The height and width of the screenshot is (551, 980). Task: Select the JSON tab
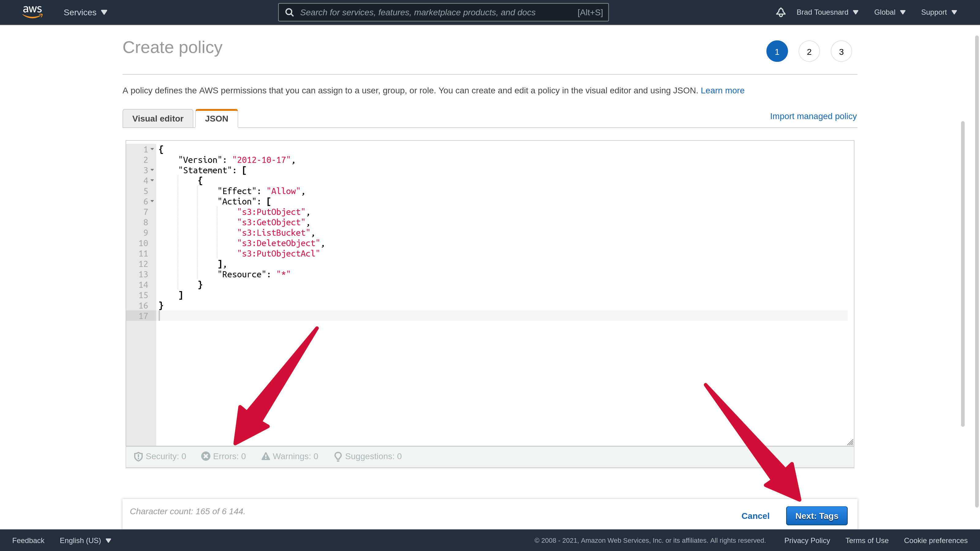point(216,118)
